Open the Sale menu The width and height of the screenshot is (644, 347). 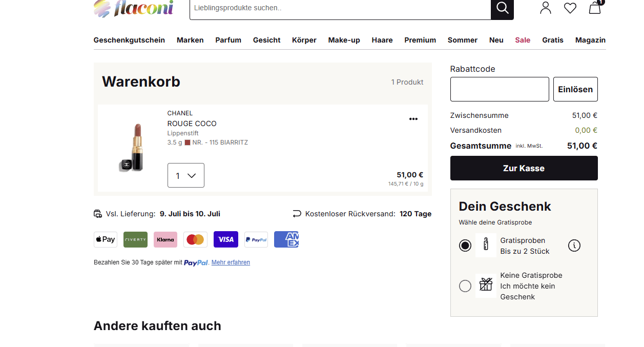(x=523, y=40)
